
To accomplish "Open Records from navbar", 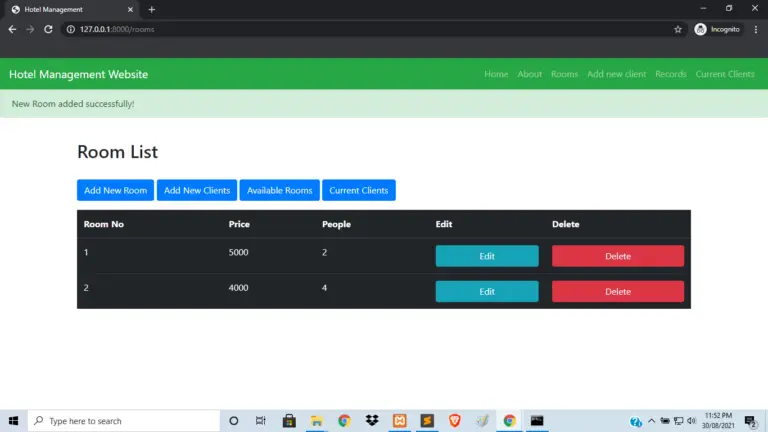I will 671,74.
